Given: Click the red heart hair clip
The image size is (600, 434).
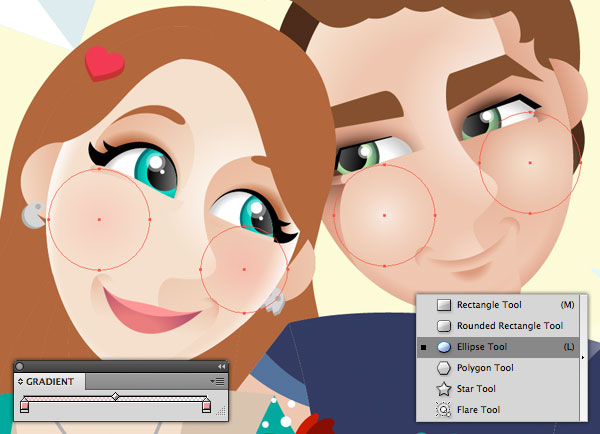Looking at the screenshot, I should click(104, 64).
